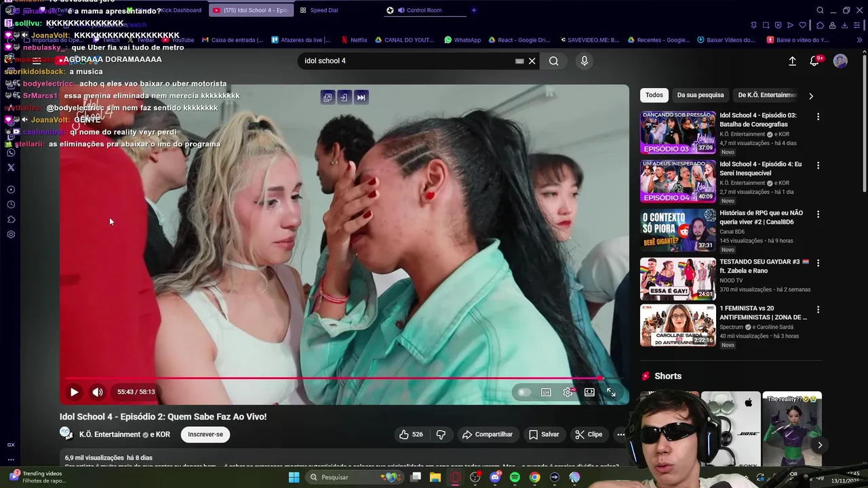Toggle the autoplay switch in player
Screen dimensions: 868x488
point(524,392)
